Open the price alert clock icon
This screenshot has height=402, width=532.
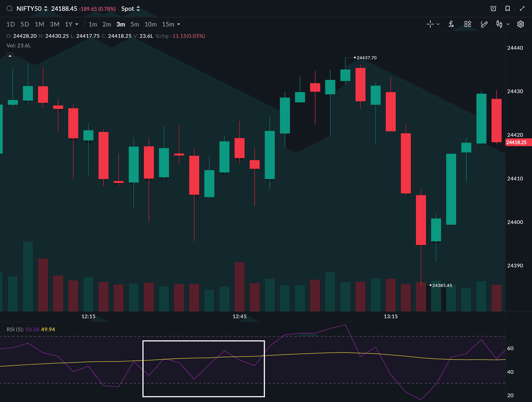(x=493, y=9)
